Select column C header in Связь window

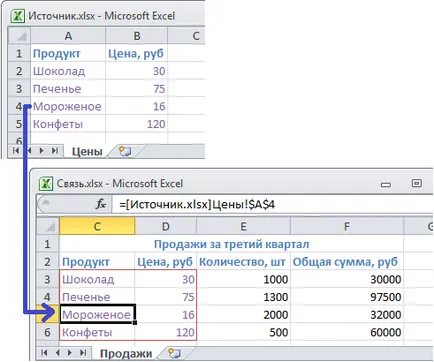click(x=97, y=227)
